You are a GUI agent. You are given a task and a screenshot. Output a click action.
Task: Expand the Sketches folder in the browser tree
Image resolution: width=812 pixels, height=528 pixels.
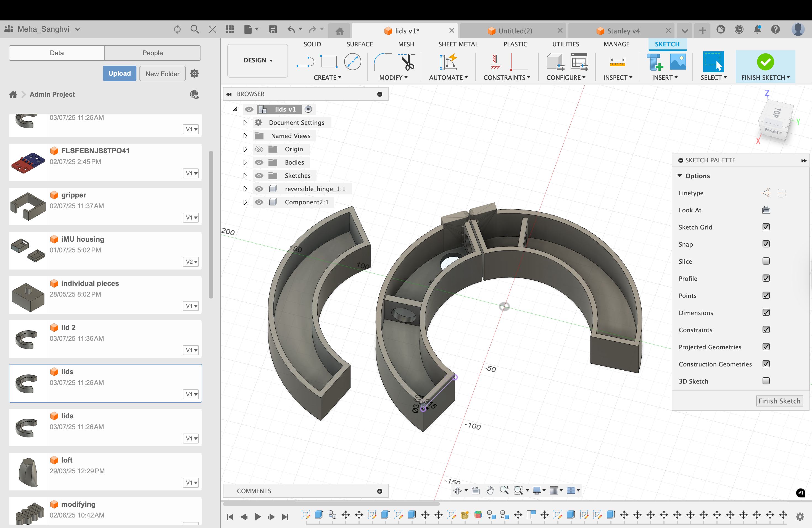pyautogui.click(x=245, y=176)
